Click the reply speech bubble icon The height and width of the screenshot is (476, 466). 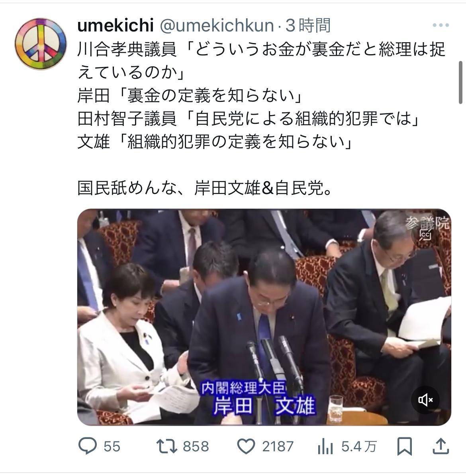[x=88, y=446]
